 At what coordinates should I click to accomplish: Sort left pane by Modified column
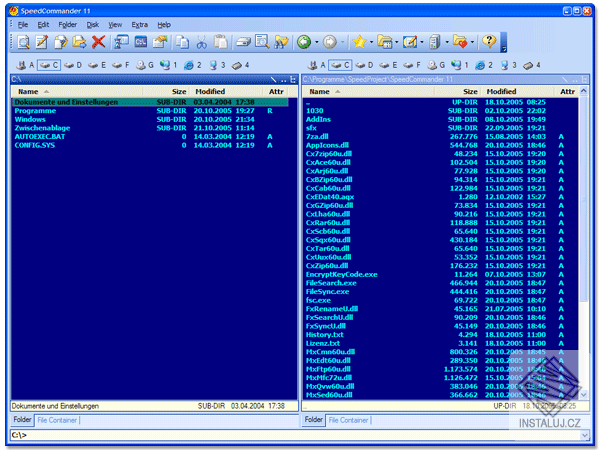[226, 91]
